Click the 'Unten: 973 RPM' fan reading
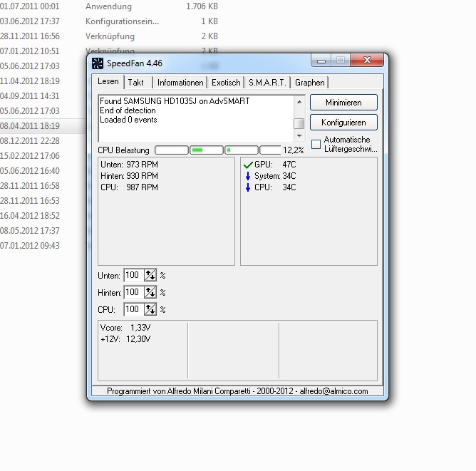The image size is (476, 471). [129, 165]
